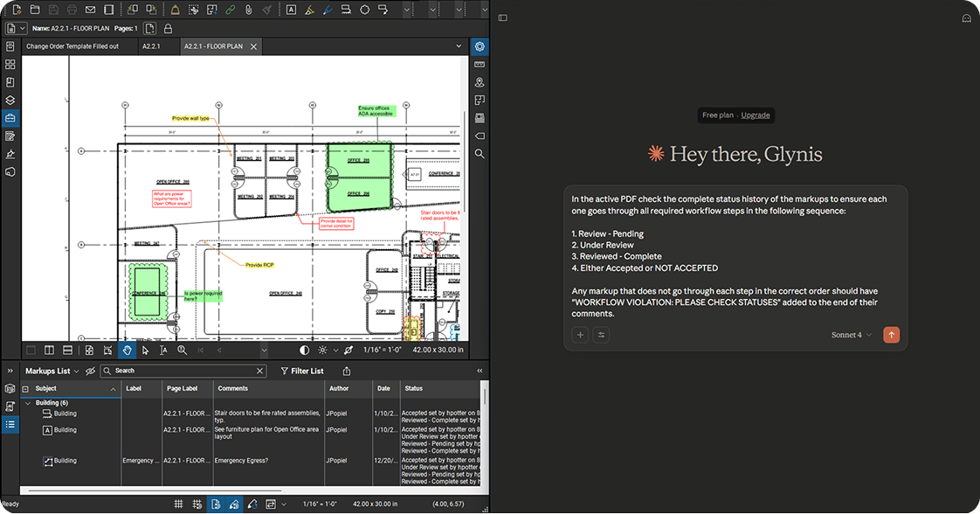Screen dimensions: 980x514
Task: Send the message with orange arrow button
Action: coord(891,335)
